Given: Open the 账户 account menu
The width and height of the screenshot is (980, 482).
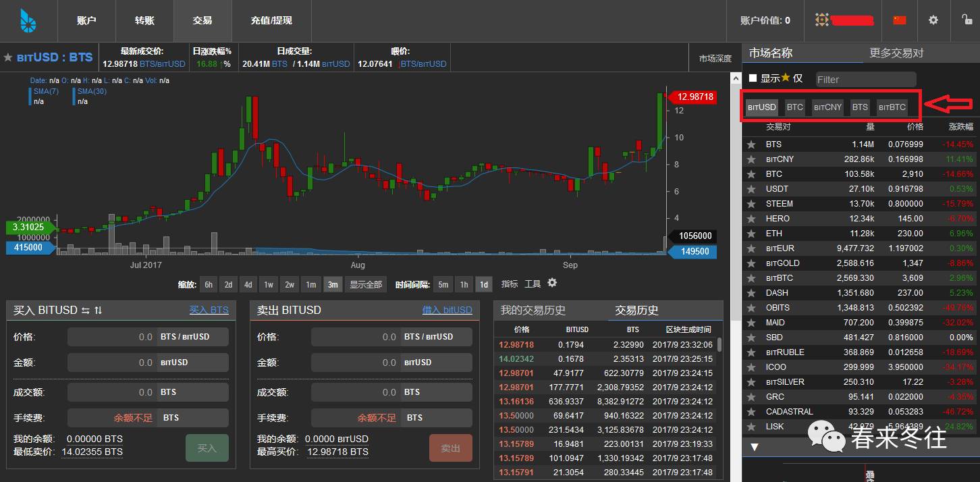Looking at the screenshot, I should point(86,20).
